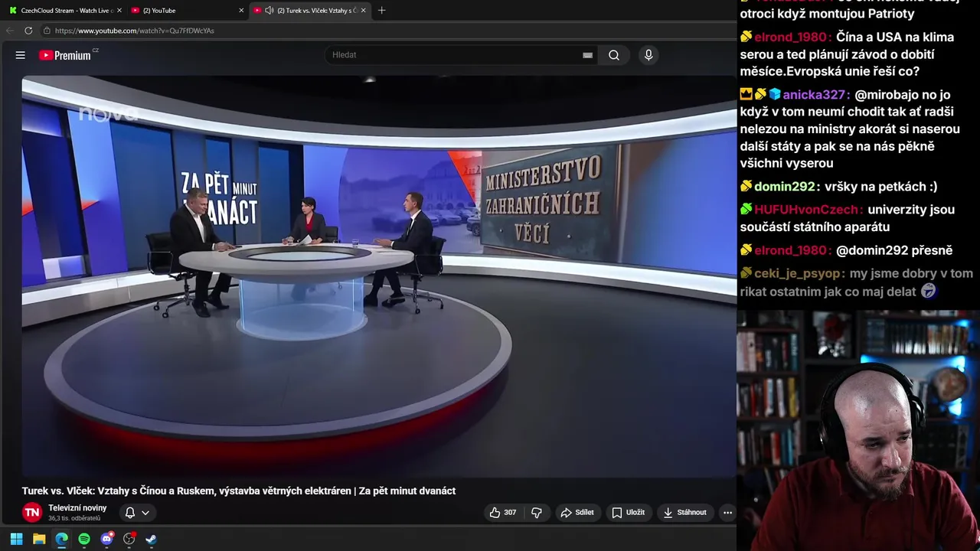Open Microsoft Edge from taskbar

coord(61,539)
